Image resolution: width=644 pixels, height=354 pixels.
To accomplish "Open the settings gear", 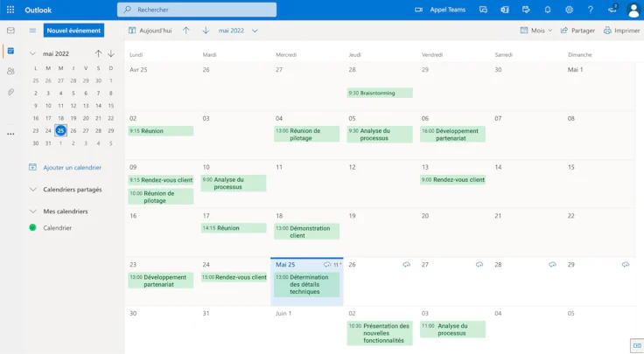I will [x=569, y=10].
